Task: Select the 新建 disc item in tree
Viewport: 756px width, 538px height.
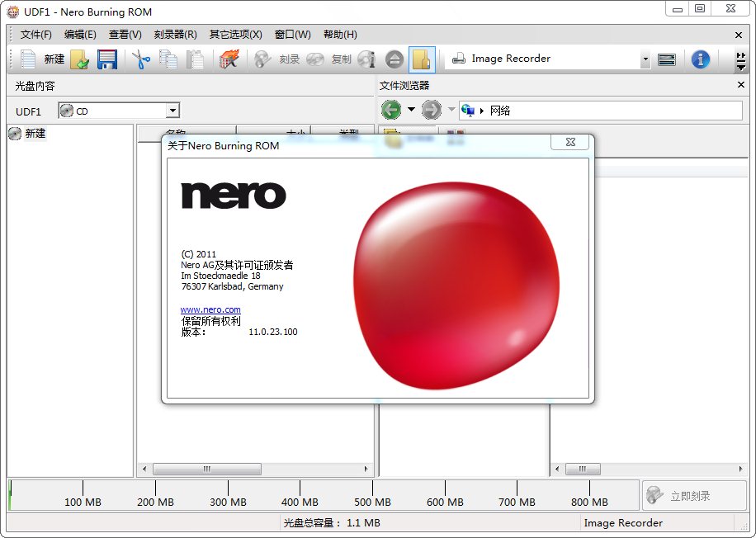Action: (35, 134)
